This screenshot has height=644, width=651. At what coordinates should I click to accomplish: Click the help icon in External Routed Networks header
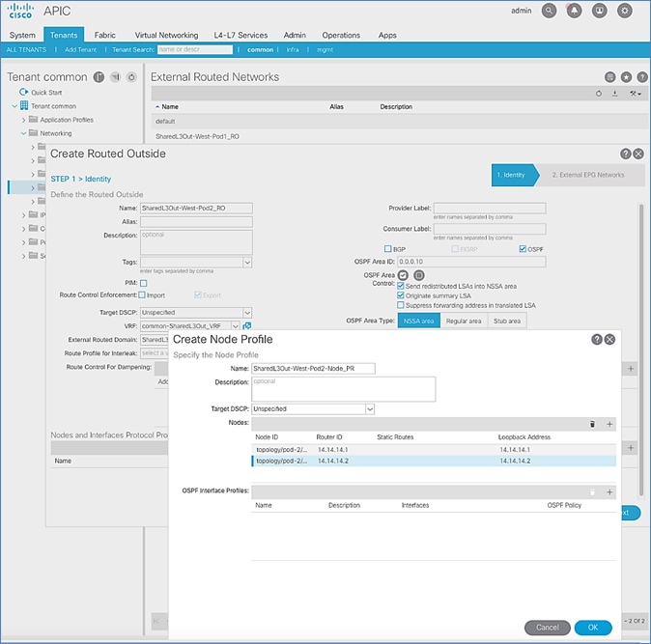(642, 77)
